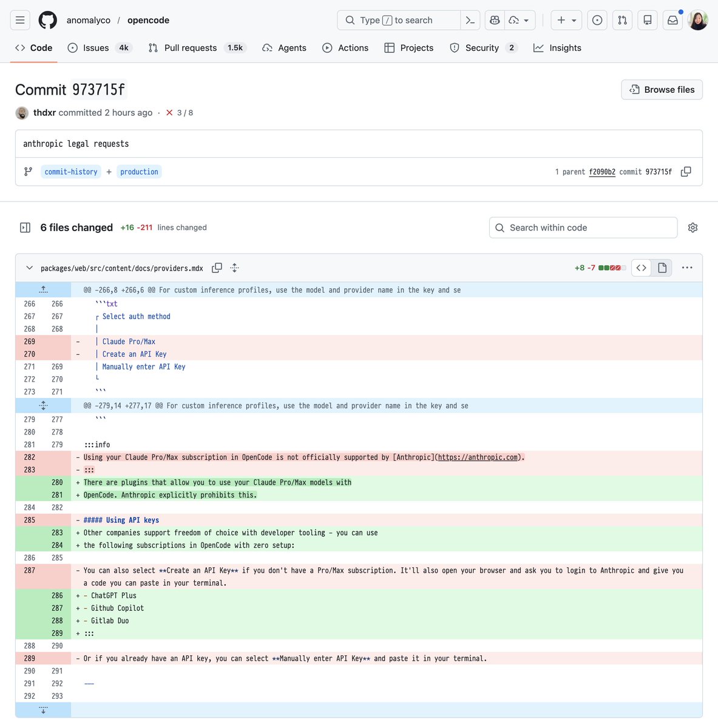Click the '6 files changed' heading
718x728 pixels.
[x=76, y=227]
